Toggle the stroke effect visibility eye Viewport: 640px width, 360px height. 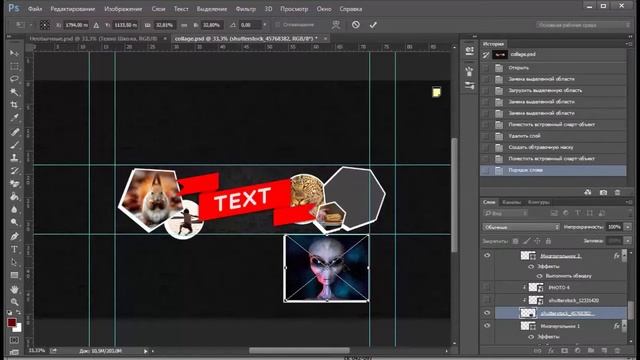click(540, 276)
